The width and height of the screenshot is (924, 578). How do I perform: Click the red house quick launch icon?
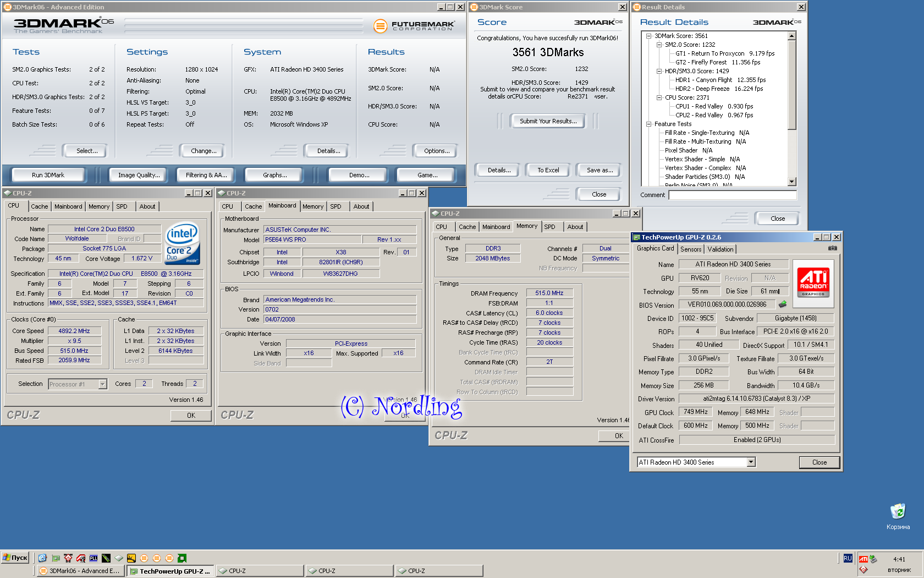(68, 558)
